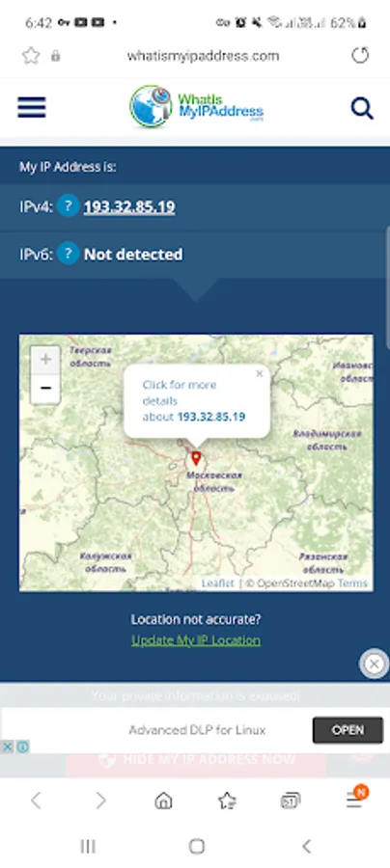Viewport: 390px width, 868px height.
Task: Tap the IPv4 question mark help icon
Action: (69, 206)
